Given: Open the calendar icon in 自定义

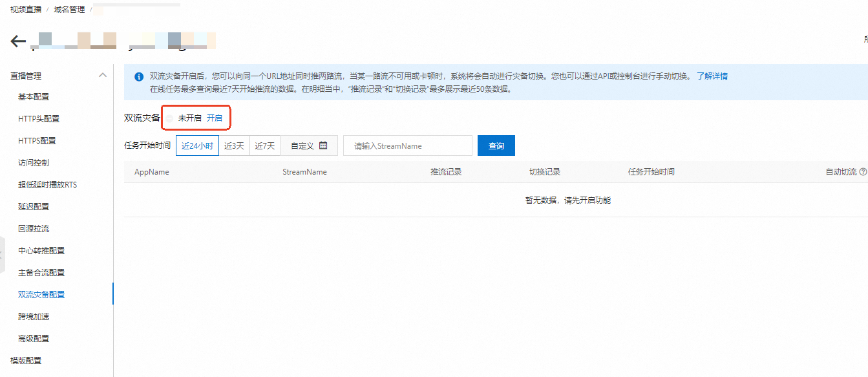Looking at the screenshot, I should (x=323, y=145).
